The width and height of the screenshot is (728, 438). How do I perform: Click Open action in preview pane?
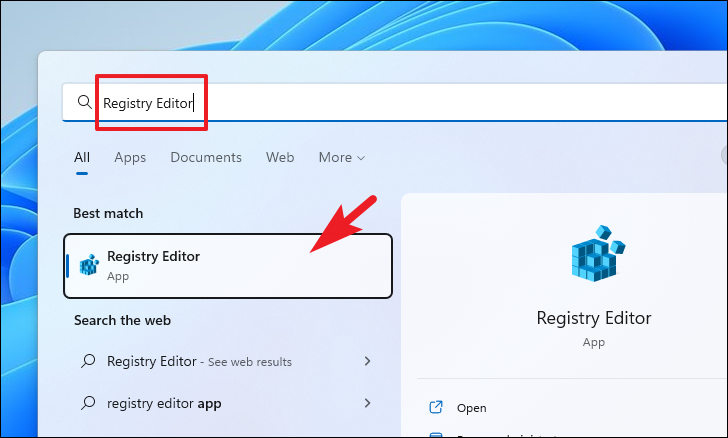point(471,408)
